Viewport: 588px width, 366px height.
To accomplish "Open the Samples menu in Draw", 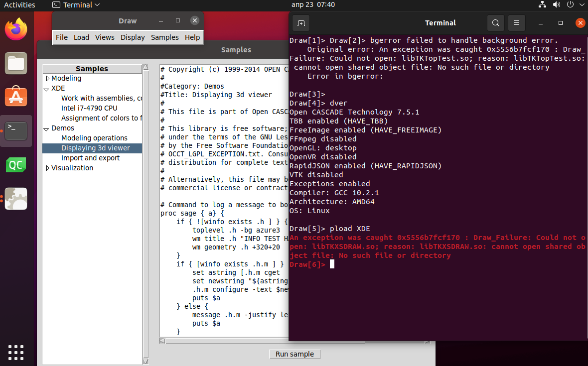I will coord(164,37).
